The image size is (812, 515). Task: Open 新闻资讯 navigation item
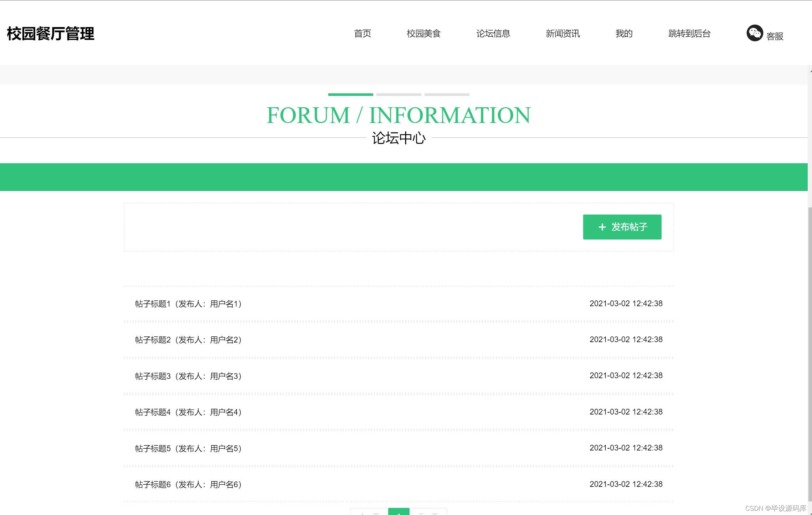(562, 34)
